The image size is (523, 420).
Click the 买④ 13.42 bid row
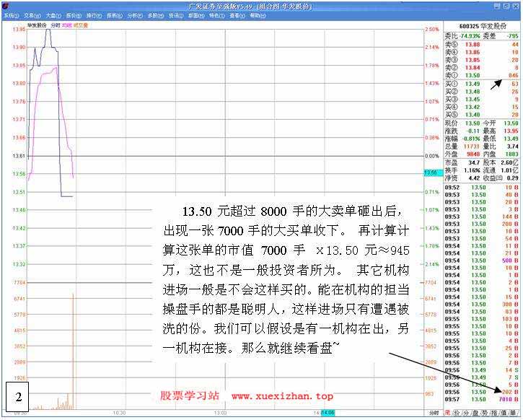click(x=482, y=107)
